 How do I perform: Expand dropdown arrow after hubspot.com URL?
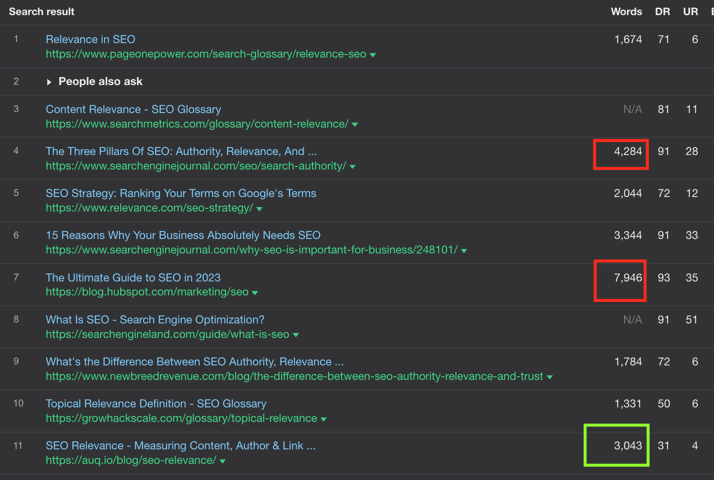255,292
